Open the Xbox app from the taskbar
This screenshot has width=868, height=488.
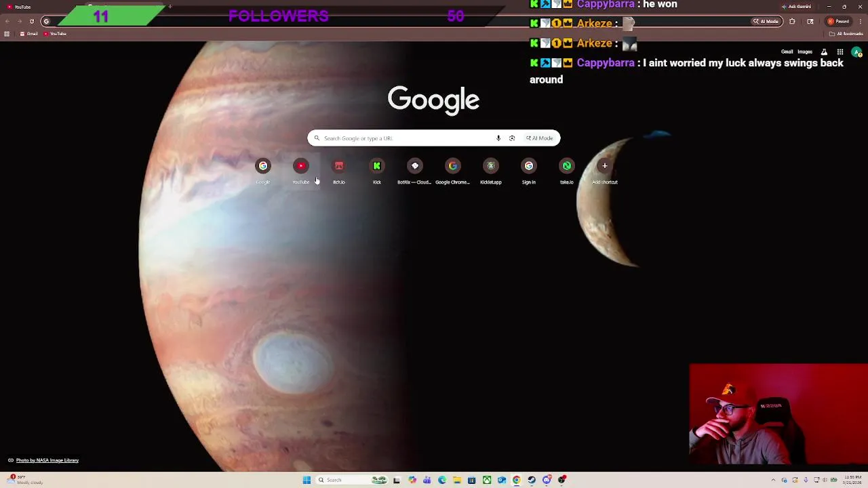pyautogui.click(x=487, y=480)
